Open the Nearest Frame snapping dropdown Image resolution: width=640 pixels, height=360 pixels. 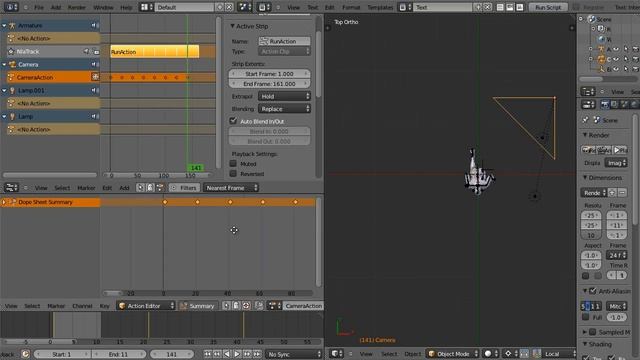pos(231,188)
